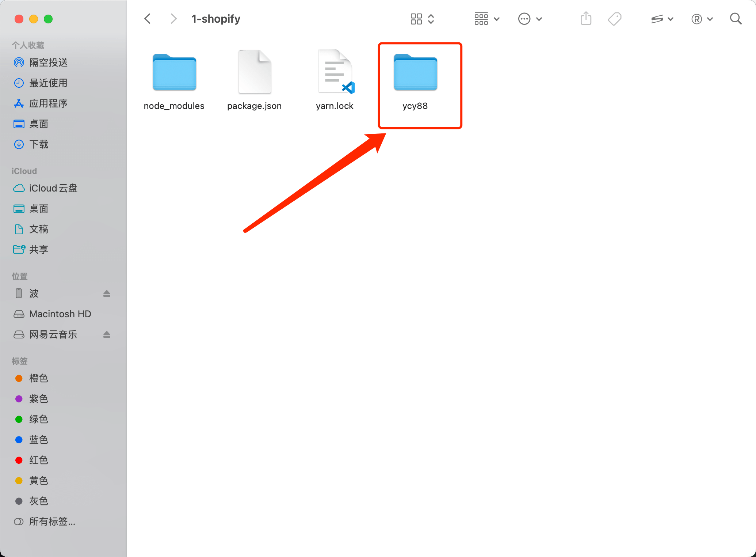The width and height of the screenshot is (756, 557).
Task: Click the forward navigation chevron
Action: point(173,19)
